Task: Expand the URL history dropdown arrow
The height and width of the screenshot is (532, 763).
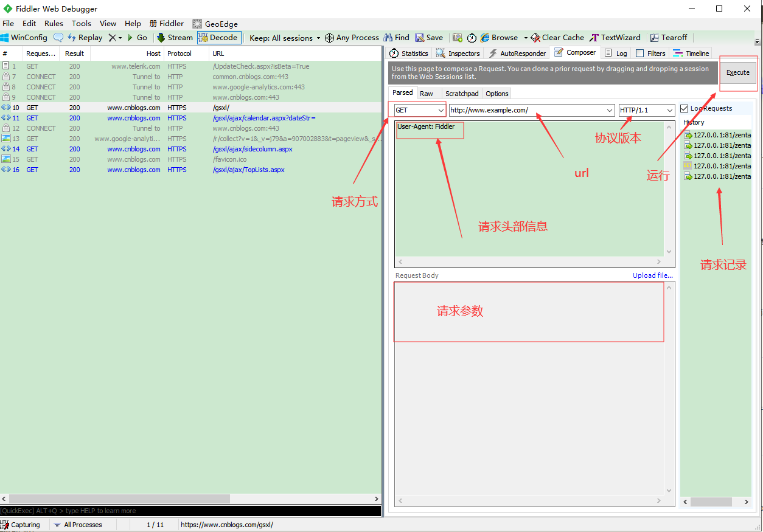Action: (x=610, y=110)
